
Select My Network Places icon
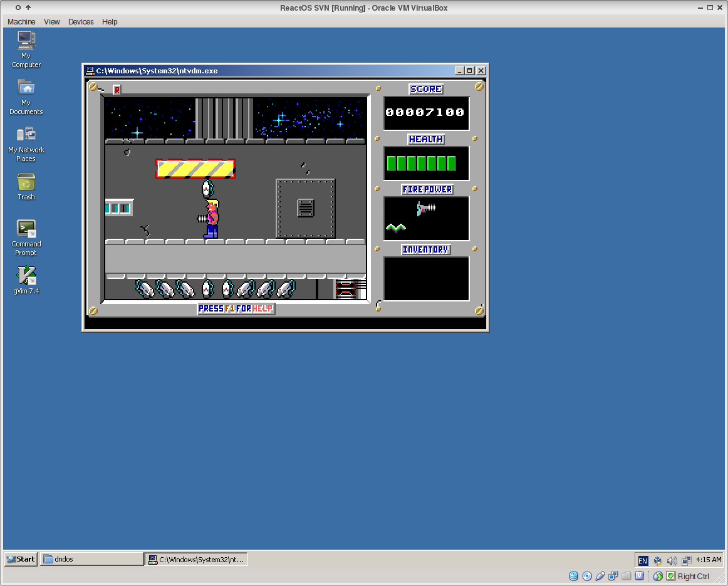pyautogui.click(x=26, y=144)
